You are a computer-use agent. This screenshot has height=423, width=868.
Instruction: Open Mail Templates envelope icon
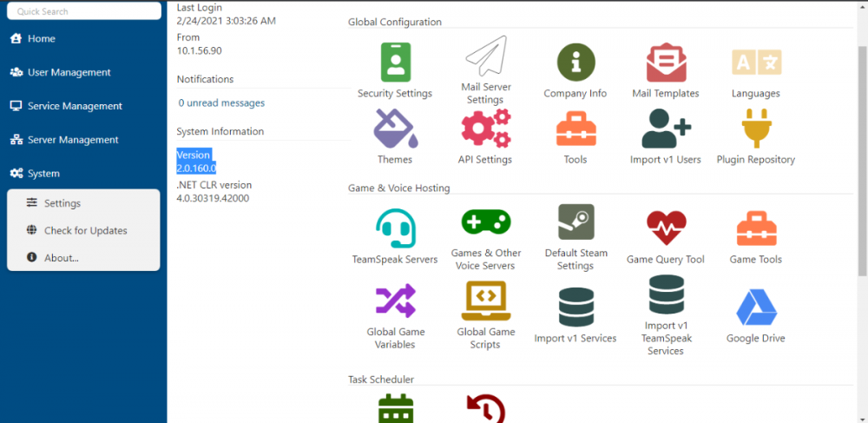(666, 63)
